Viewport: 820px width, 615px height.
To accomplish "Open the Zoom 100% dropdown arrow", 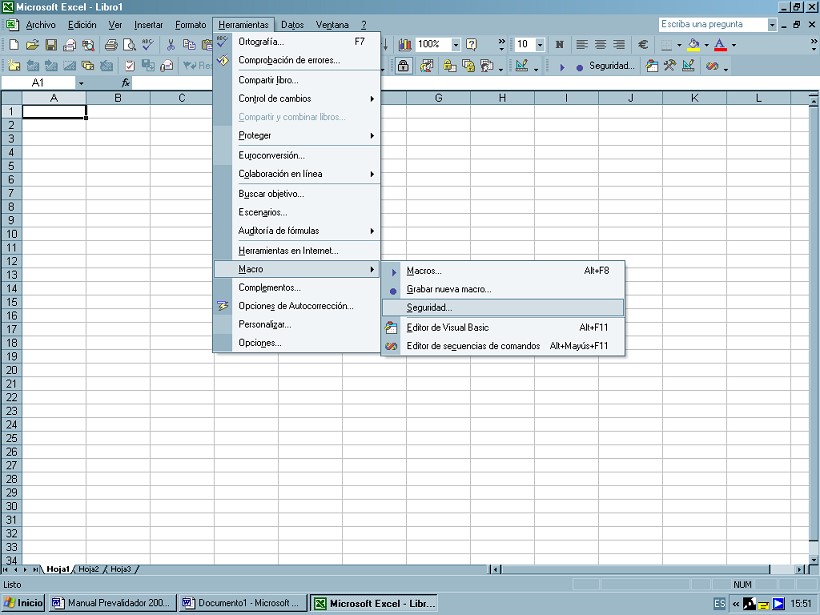I will click(455, 45).
